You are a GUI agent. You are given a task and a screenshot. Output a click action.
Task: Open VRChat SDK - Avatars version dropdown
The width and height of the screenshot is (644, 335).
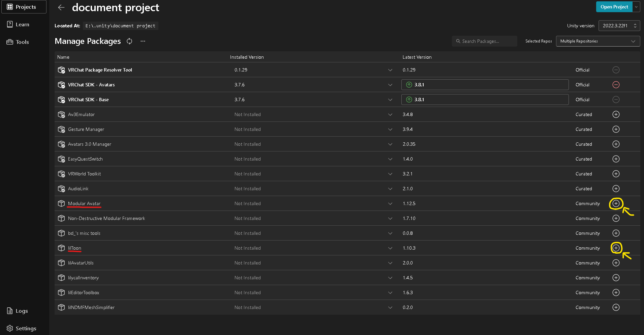(x=390, y=85)
